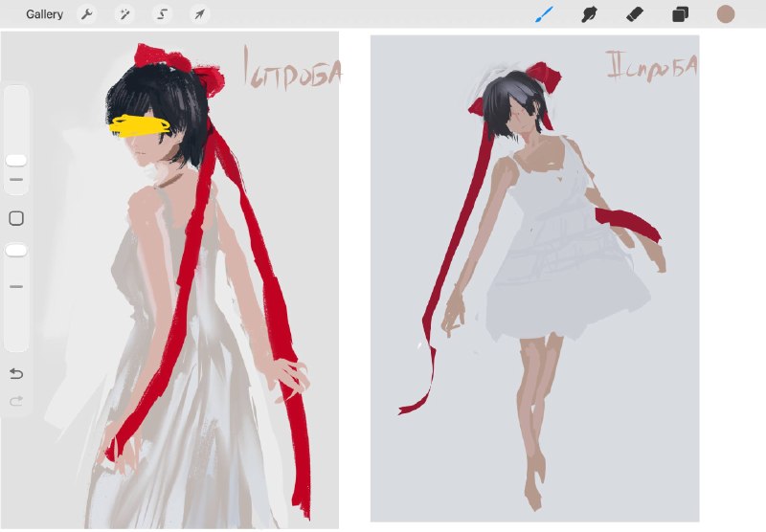The image size is (766, 532).
Task: Open the Gallery
Action: point(44,14)
